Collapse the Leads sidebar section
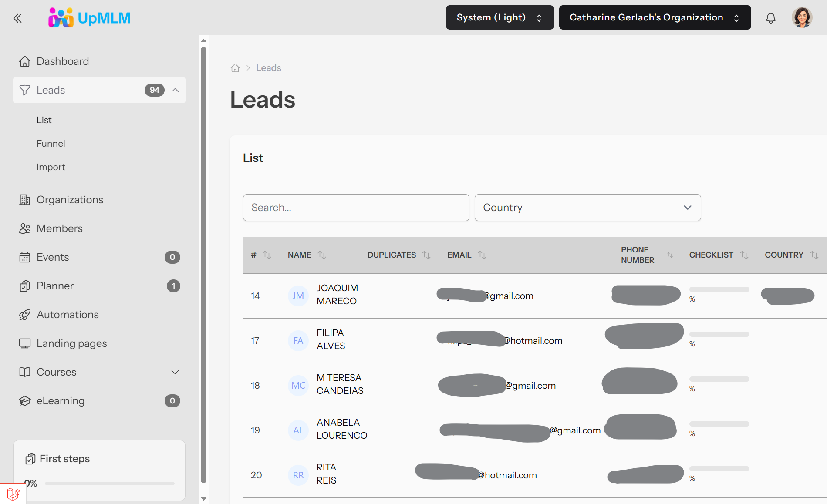This screenshot has width=827, height=504. pos(175,90)
